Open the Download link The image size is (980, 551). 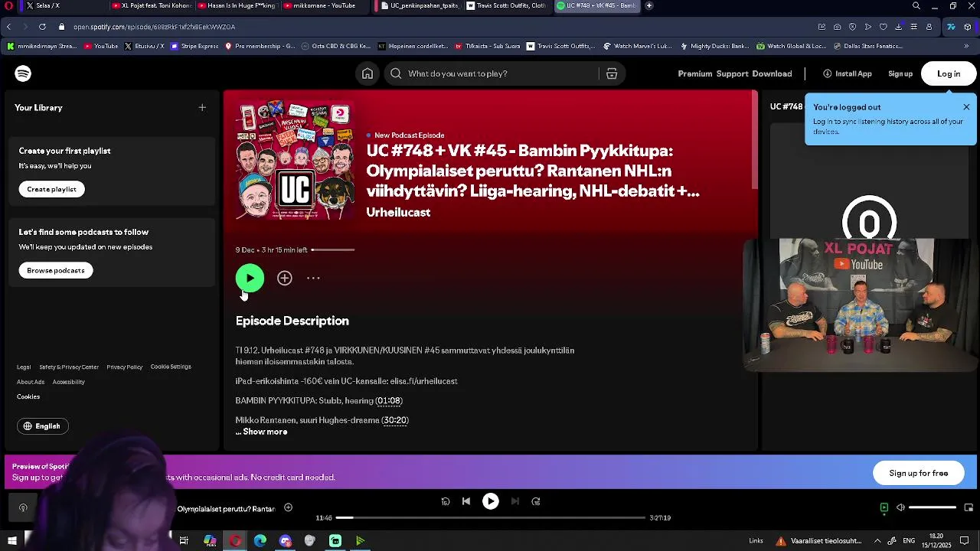772,73
